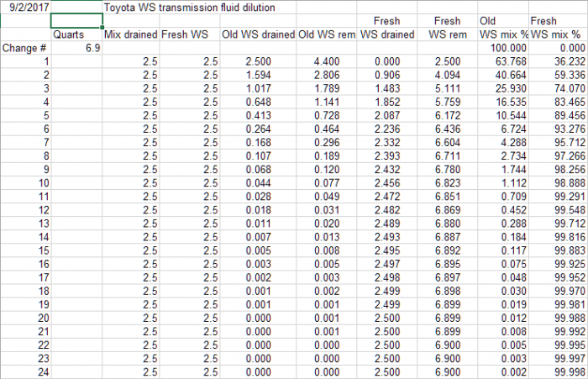Select the cell containing 6.9 quarts
588x379 pixels.
(x=76, y=49)
